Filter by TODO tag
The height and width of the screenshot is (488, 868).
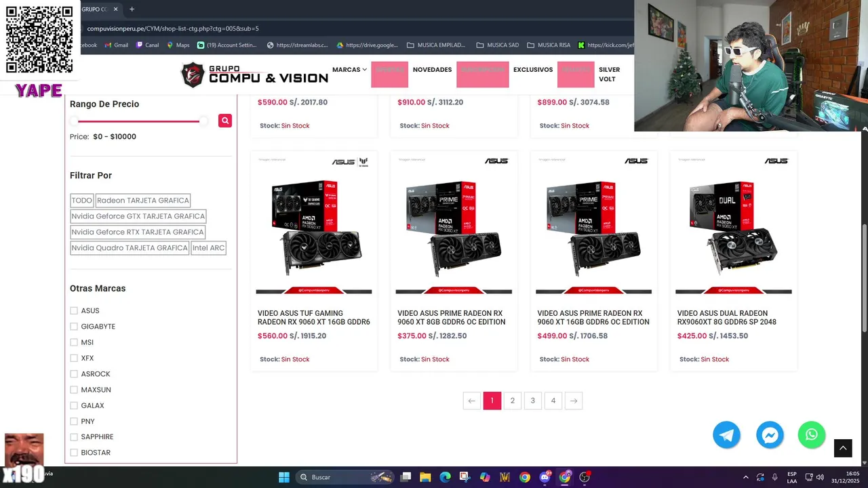tap(81, 201)
